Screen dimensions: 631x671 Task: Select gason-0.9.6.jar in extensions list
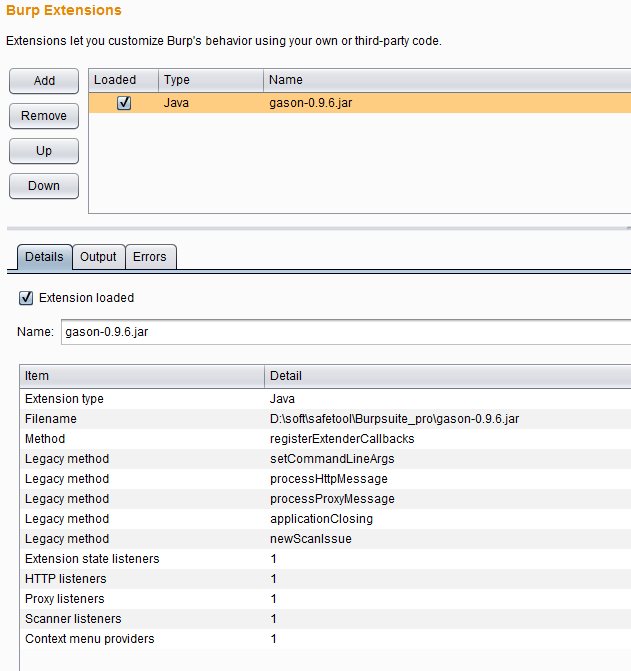coord(311,103)
